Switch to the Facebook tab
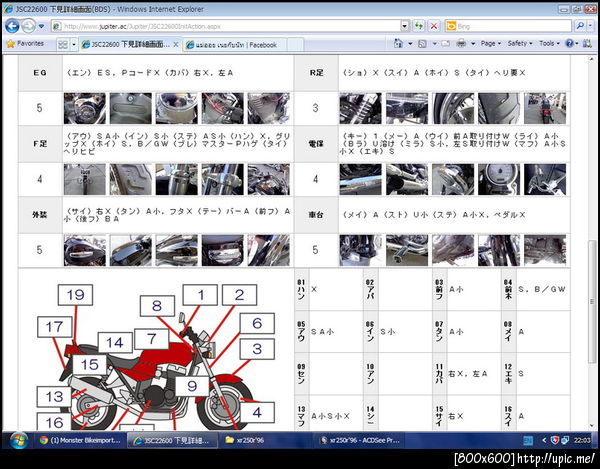The height and width of the screenshot is (469, 600). tap(234, 45)
